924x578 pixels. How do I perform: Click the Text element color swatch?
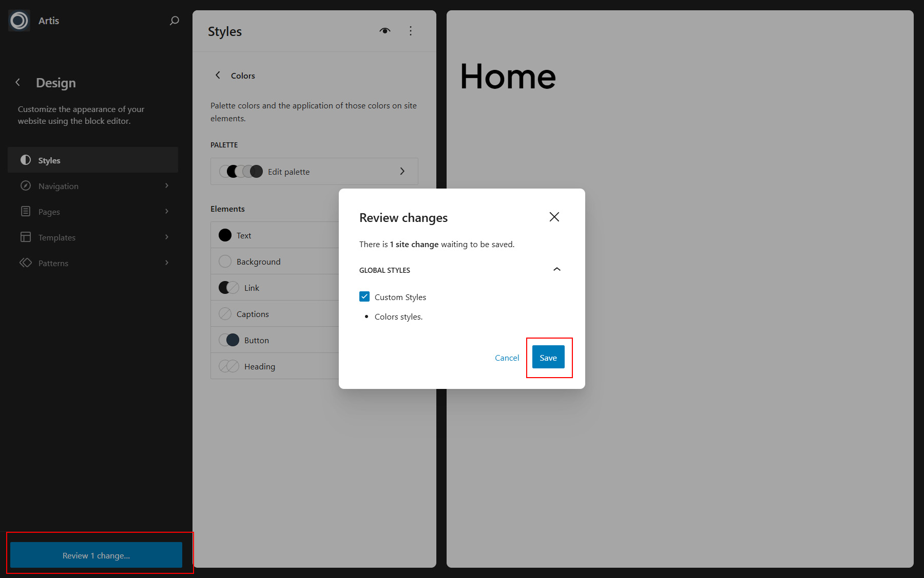pos(225,235)
